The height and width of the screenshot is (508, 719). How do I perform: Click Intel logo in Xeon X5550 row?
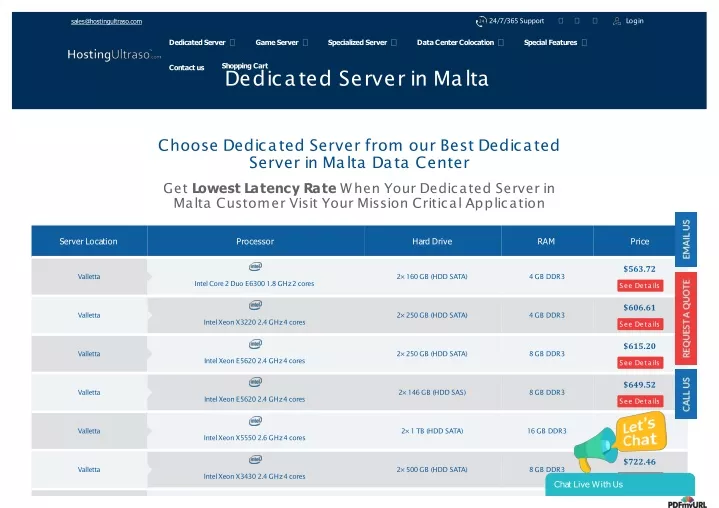(255, 421)
